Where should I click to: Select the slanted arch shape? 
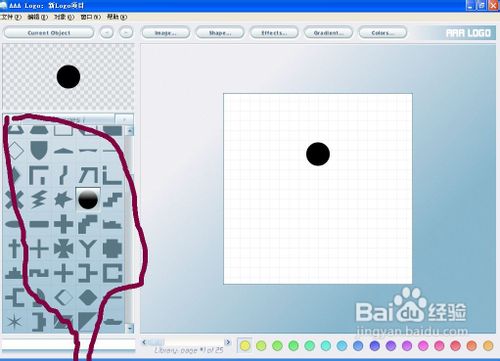tap(88, 175)
